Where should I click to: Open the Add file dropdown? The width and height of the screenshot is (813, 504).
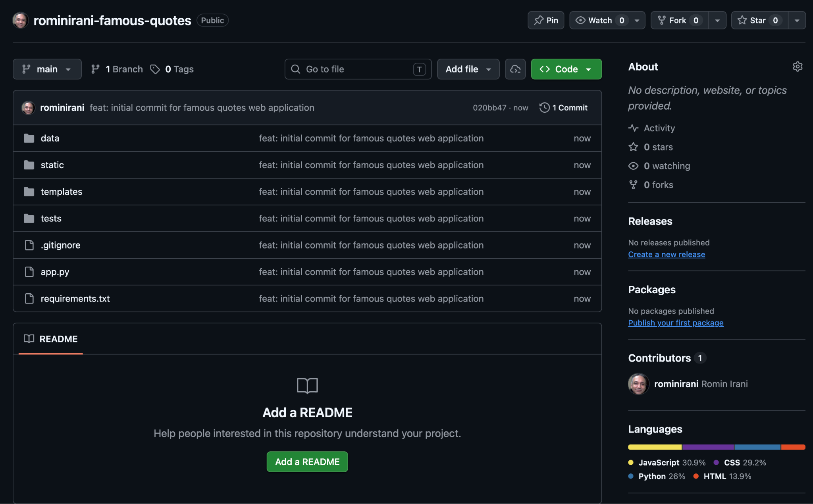[468, 69]
